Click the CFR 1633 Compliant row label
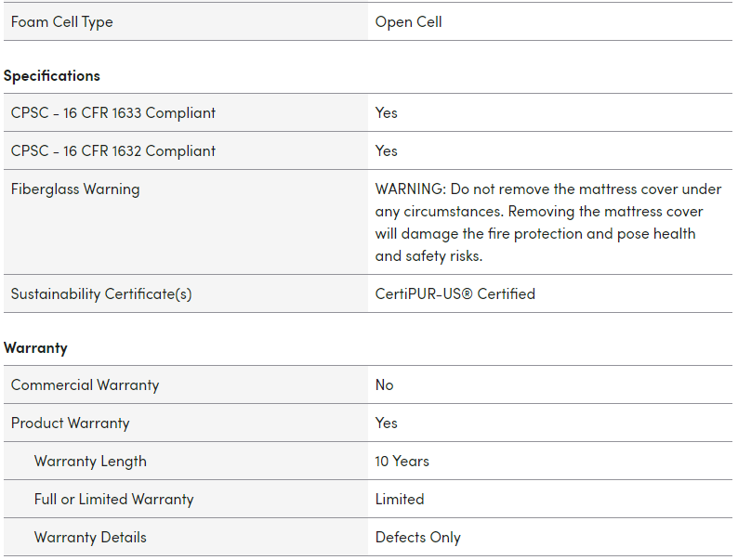Viewport: 738px width, 560px height. [x=113, y=112]
